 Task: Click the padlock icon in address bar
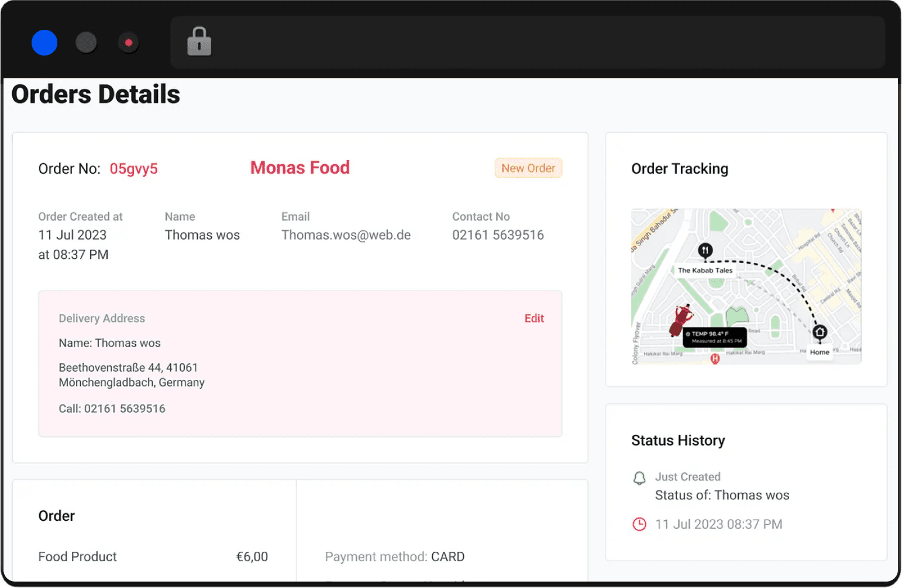(x=199, y=42)
